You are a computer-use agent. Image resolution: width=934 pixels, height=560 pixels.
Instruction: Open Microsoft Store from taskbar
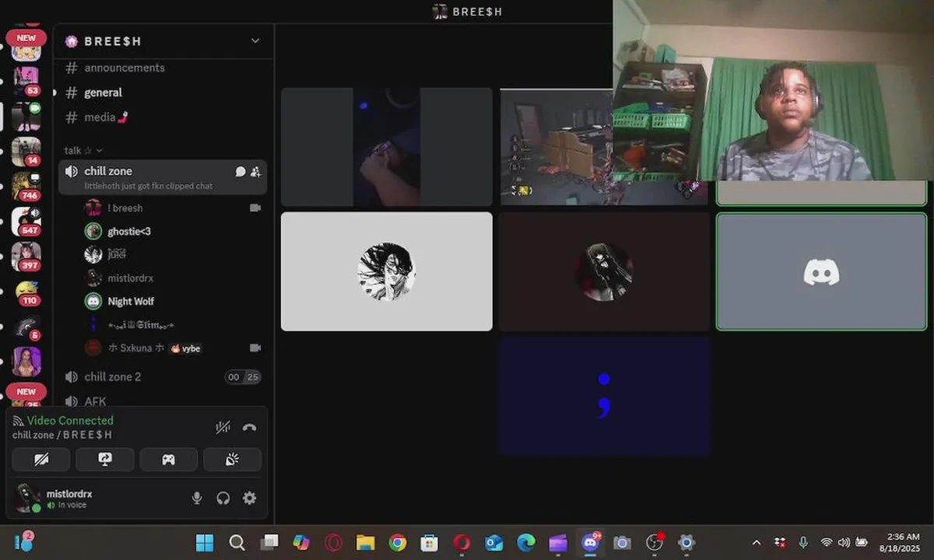430,543
